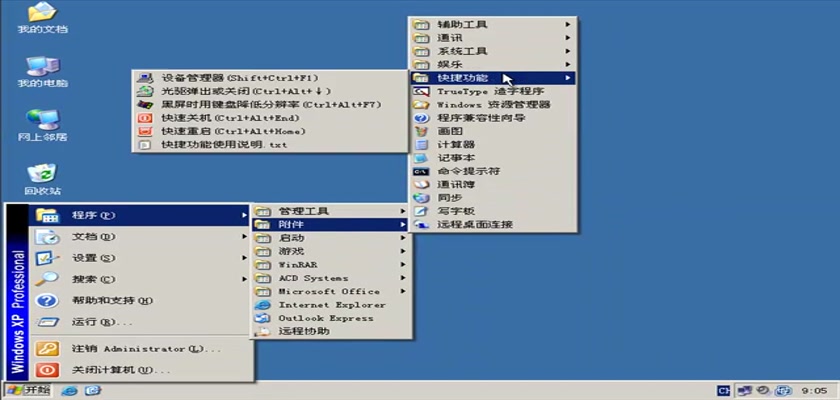
Task: Click the show desktop quick launch icon
Action: coord(93,390)
